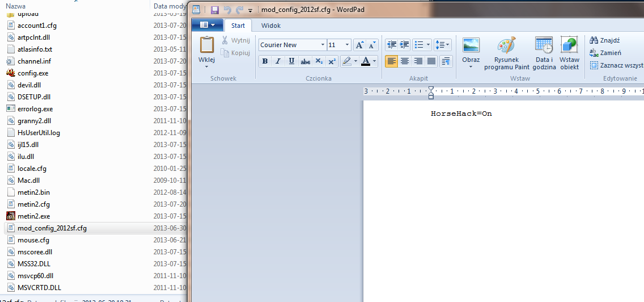Click the Wklej clipboard paste icon

pos(206,45)
